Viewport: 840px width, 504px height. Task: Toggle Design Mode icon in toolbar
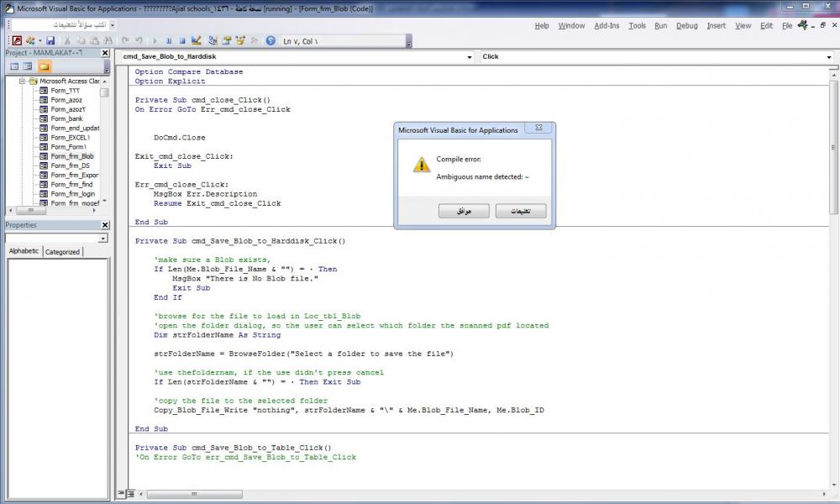[196, 40]
